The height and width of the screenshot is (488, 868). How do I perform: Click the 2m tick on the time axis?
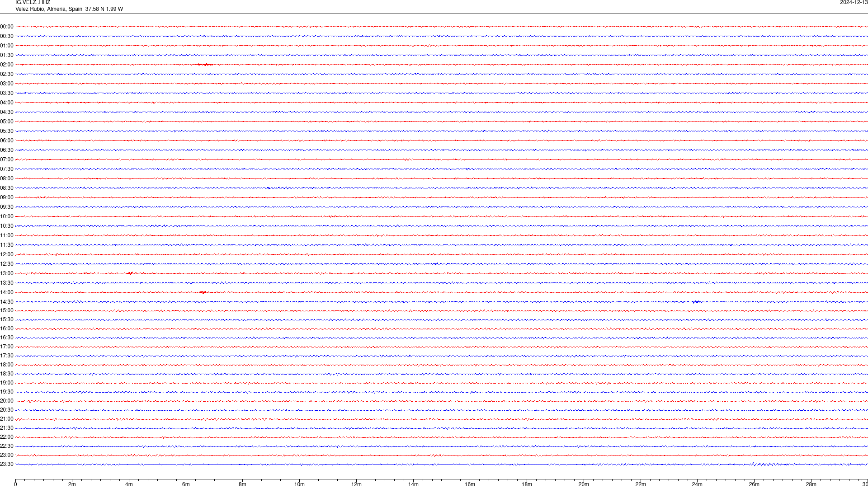coord(72,484)
